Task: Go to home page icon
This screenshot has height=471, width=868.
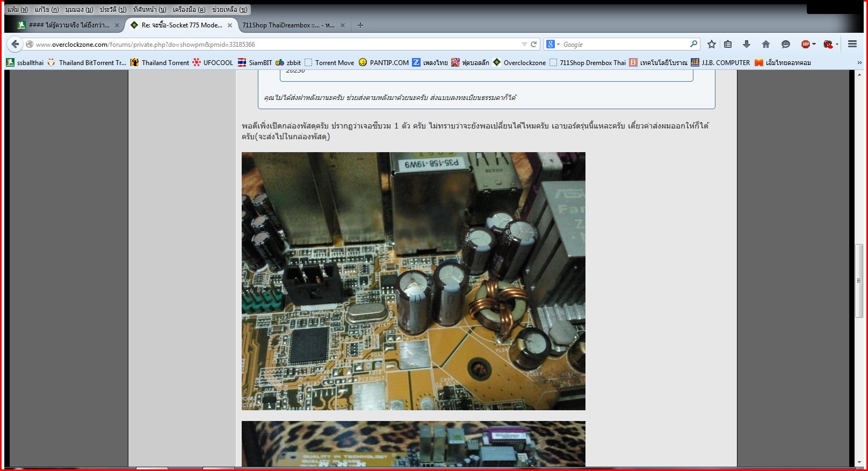Action: 766,44
